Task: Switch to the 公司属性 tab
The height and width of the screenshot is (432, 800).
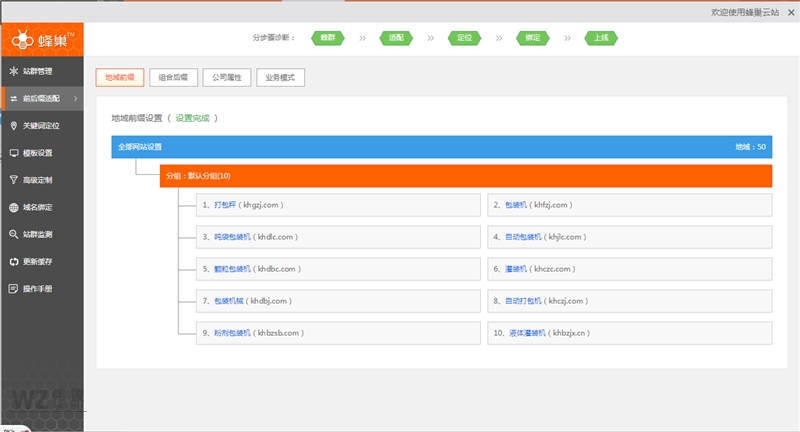Action: [226, 78]
